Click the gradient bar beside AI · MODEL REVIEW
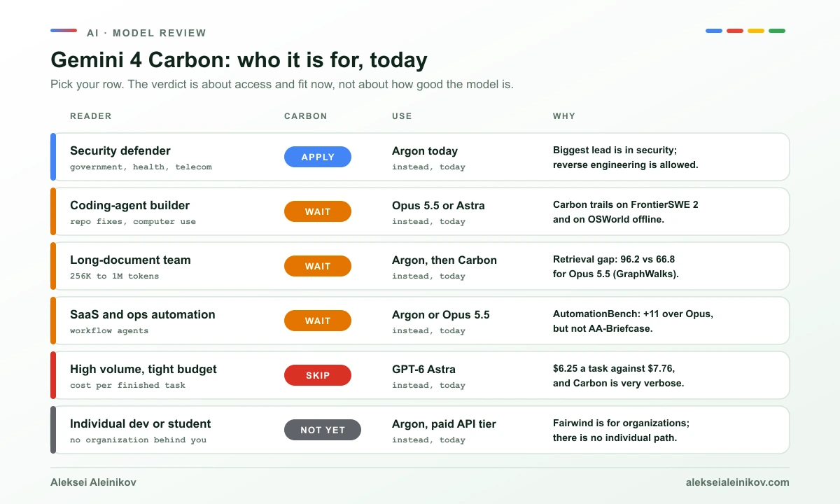The image size is (840, 504). 64,30
